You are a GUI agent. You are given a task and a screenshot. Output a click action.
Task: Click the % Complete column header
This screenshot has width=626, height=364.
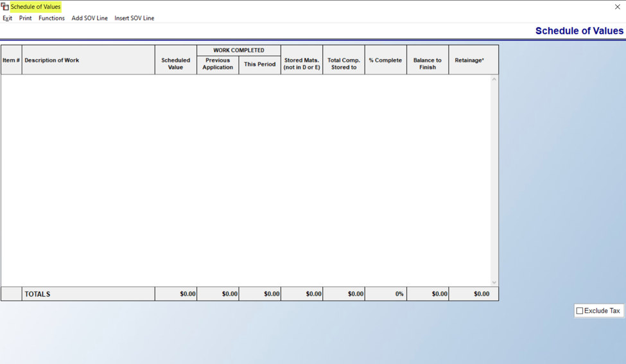[x=386, y=60]
